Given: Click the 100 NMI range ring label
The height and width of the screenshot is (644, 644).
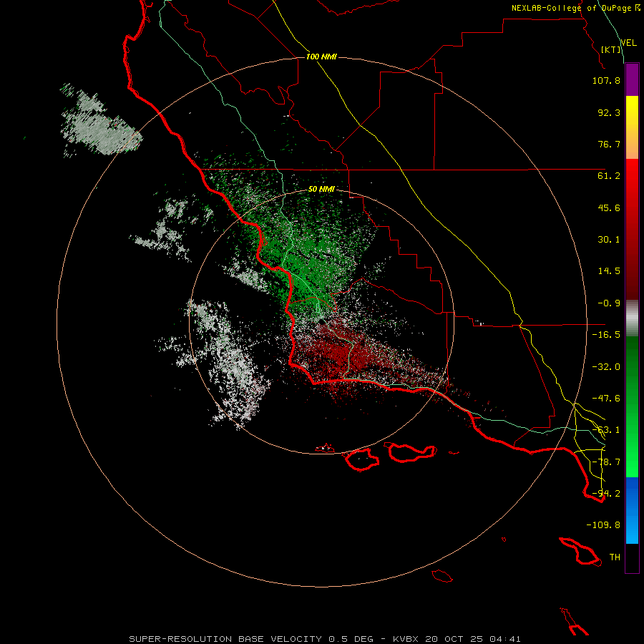Looking at the screenshot, I should click(321, 57).
